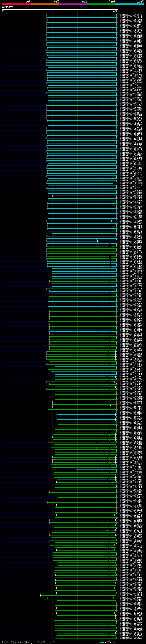Select the label UniRef100_C9MA30

pyautogui.click(x=131, y=472)
